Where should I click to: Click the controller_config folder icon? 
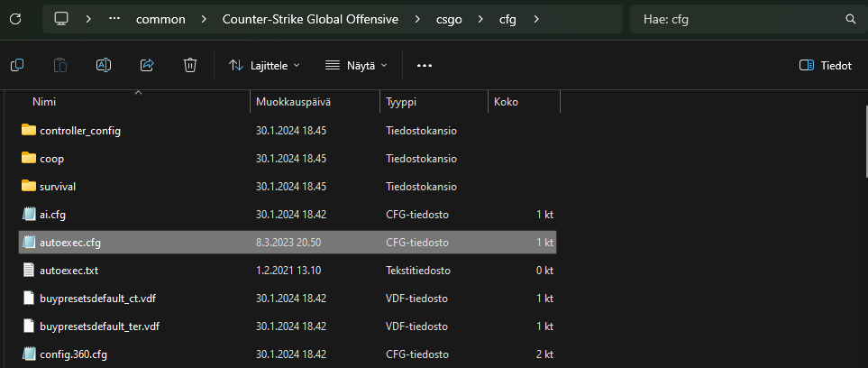tap(29, 130)
